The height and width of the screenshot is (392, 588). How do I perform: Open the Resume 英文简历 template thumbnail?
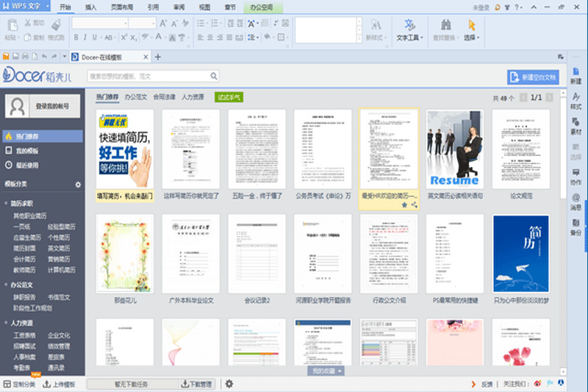tap(455, 149)
